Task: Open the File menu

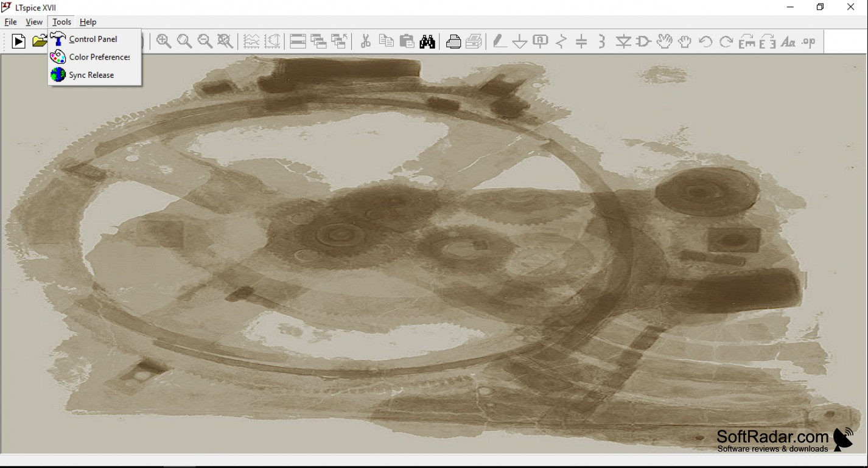Action: [10, 22]
